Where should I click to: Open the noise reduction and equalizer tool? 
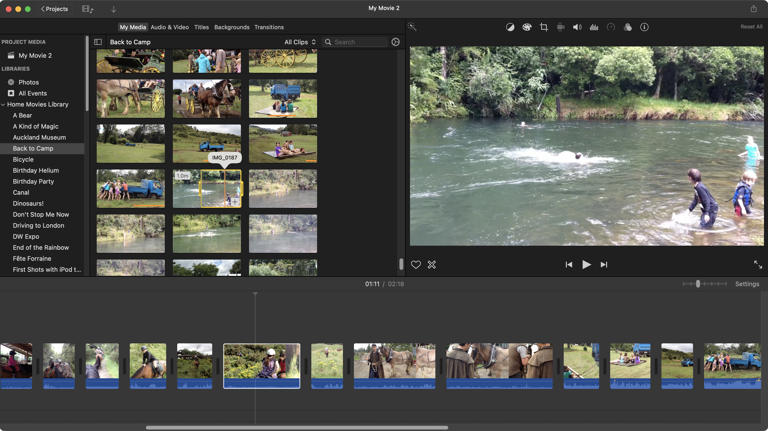pos(594,27)
